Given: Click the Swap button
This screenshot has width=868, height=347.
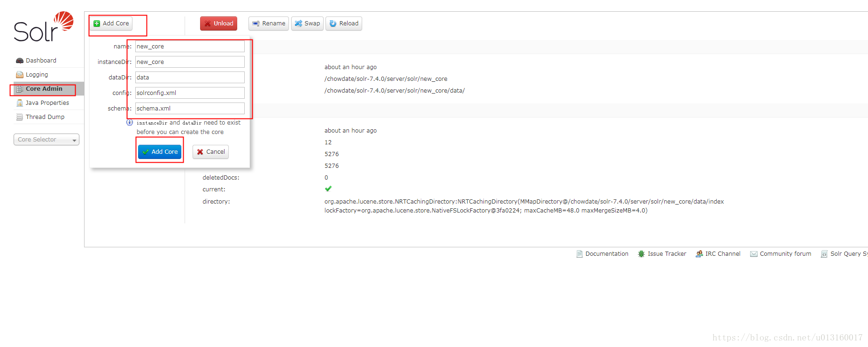Looking at the screenshot, I should [307, 24].
